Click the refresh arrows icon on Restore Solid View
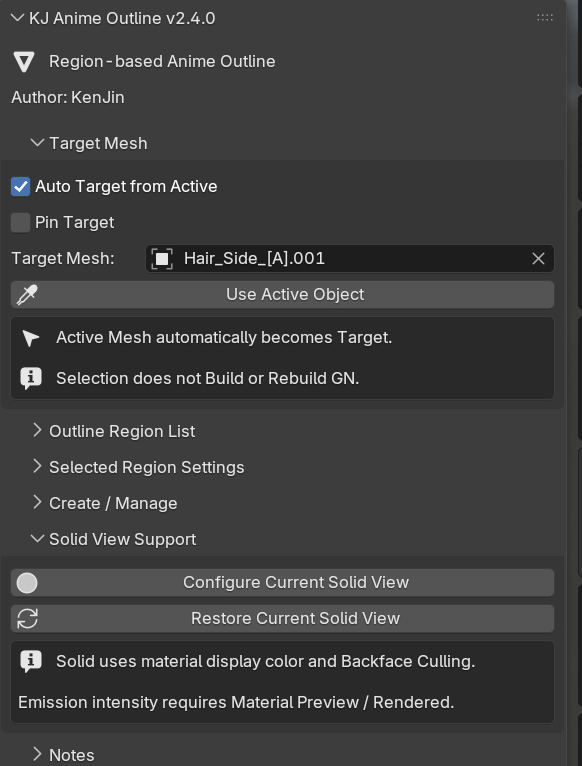The width and height of the screenshot is (582, 766). click(x=27, y=618)
